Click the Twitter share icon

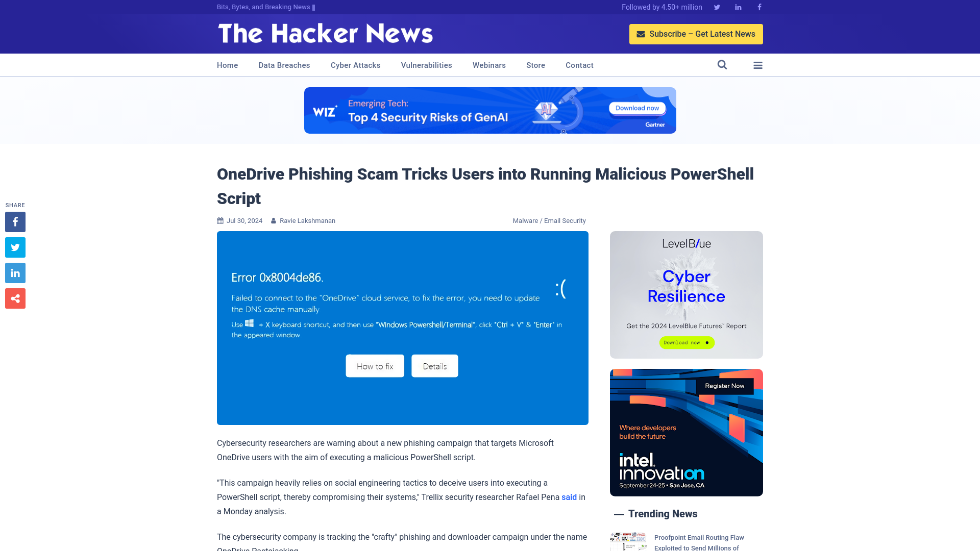(x=15, y=247)
